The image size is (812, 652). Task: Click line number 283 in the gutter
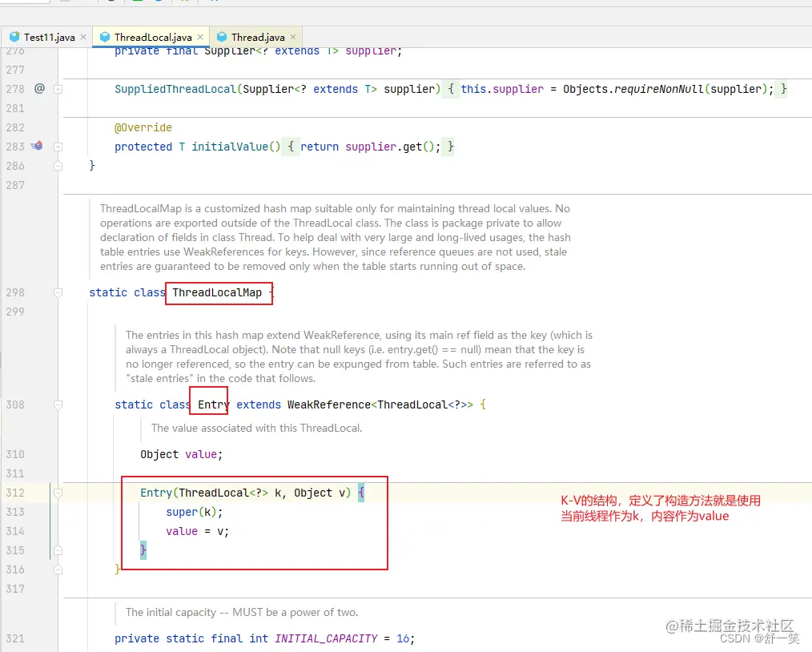pos(15,147)
